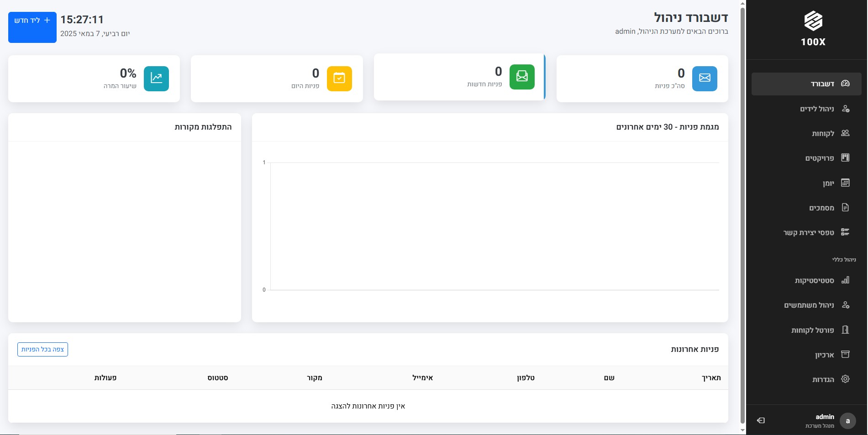Image resolution: width=868 pixels, height=435 pixels.
Task: Open לקוחות customers menu item
Action: pos(823,133)
